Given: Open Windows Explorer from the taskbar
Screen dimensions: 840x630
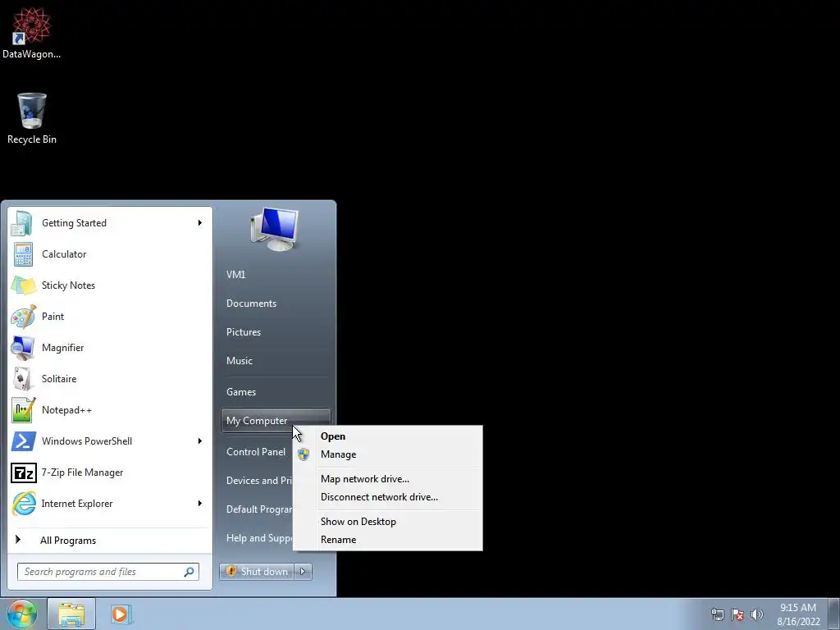Looking at the screenshot, I should (x=71, y=614).
